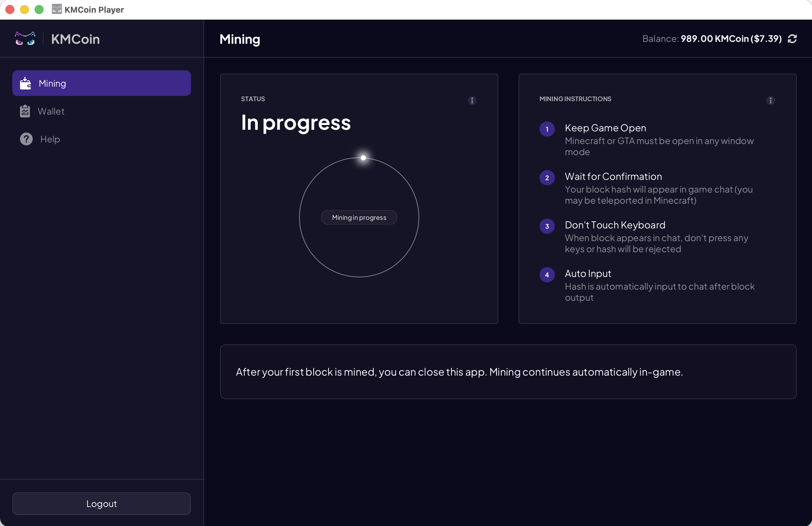Open the Help section
This screenshot has width=812, height=526.
coord(50,139)
